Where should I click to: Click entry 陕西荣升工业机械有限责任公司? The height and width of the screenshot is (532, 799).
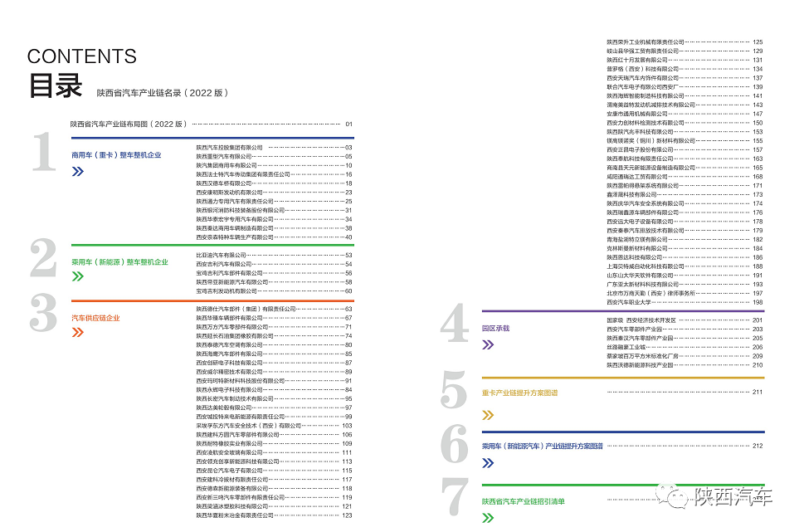646,41
